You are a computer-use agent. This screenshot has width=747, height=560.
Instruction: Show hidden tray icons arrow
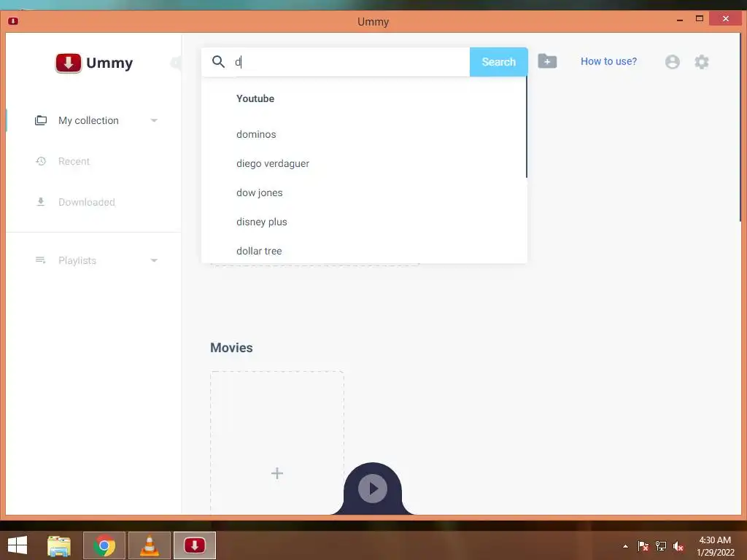[x=625, y=546]
